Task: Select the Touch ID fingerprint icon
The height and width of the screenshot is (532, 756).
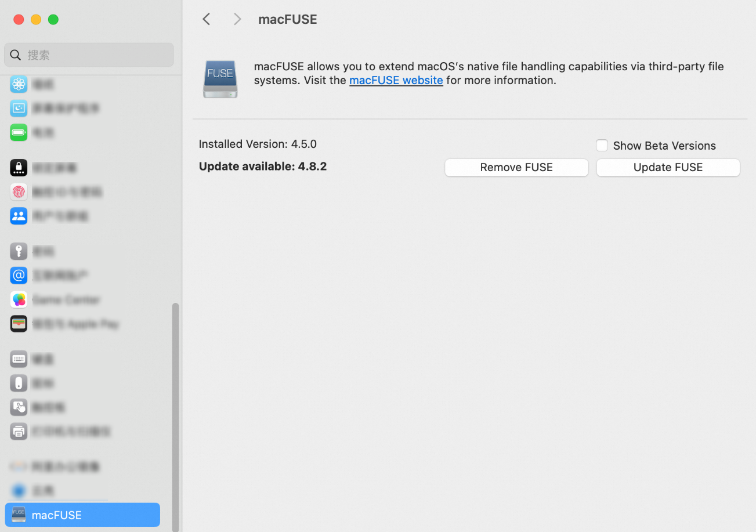Action: click(19, 191)
